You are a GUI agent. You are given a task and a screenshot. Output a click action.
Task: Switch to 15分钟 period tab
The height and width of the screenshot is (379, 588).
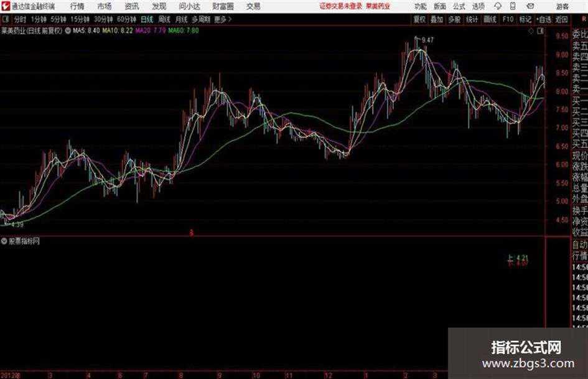click(x=80, y=19)
